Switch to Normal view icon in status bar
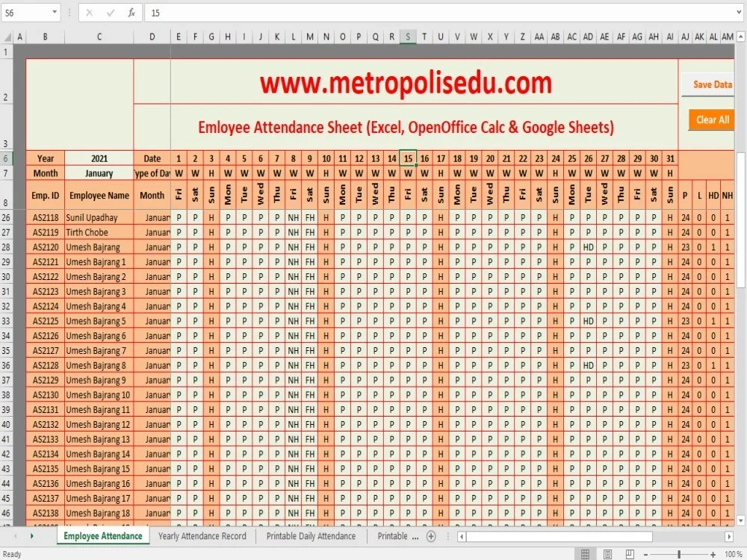Viewport: 747px width, 560px height. click(x=585, y=554)
